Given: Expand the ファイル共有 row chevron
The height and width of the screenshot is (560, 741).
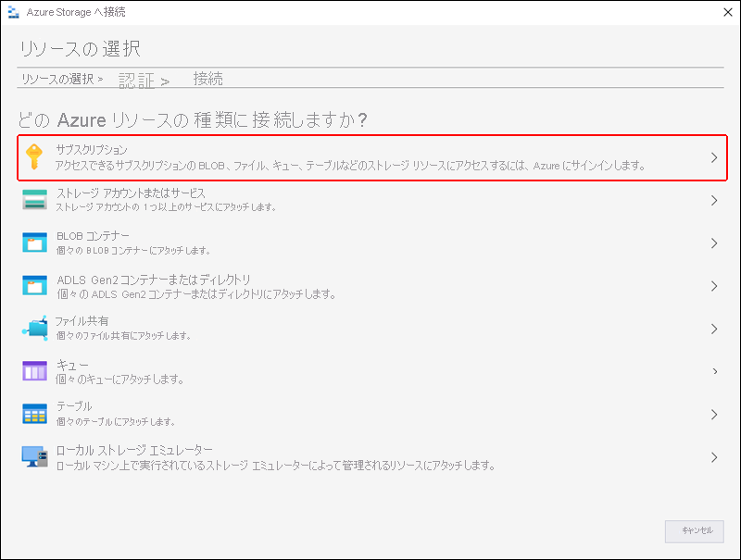Looking at the screenshot, I should [x=714, y=329].
